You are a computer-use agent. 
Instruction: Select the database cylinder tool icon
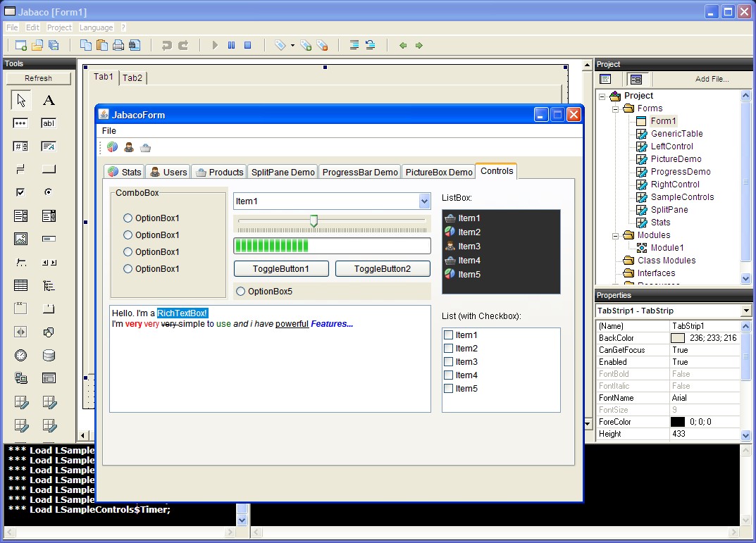pos(49,355)
